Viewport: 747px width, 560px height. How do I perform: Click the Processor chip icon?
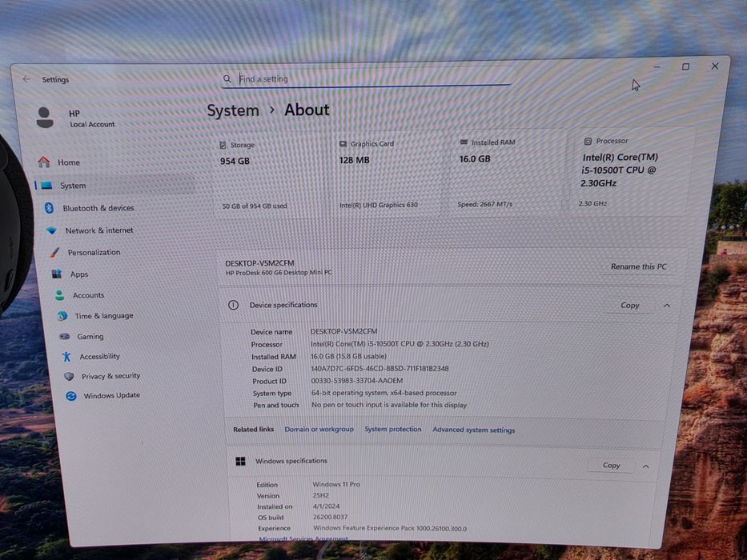pyautogui.click(x=588, y=142)
